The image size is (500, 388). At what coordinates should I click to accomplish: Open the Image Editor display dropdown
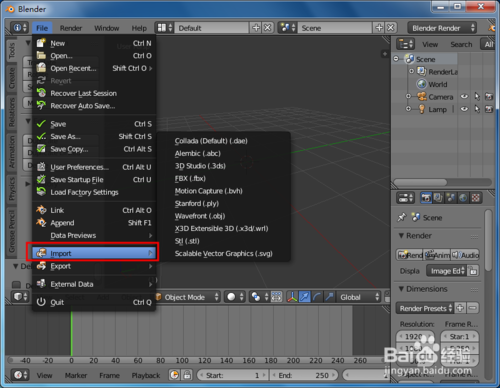447,271
